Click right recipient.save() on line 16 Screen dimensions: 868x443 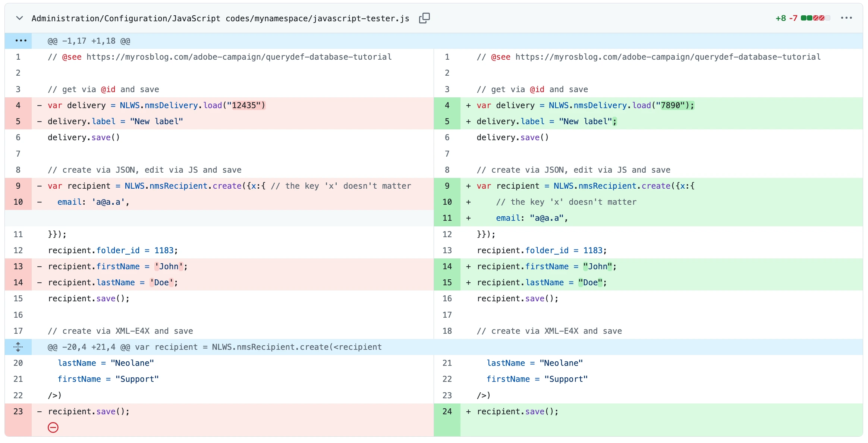[x=518, y=299]
